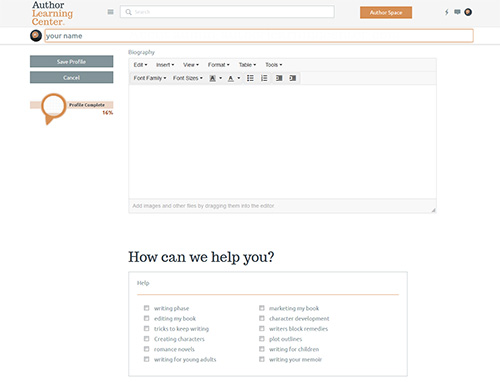Insert a bullet list
500x382 pixels.
[x=250, y=78]
